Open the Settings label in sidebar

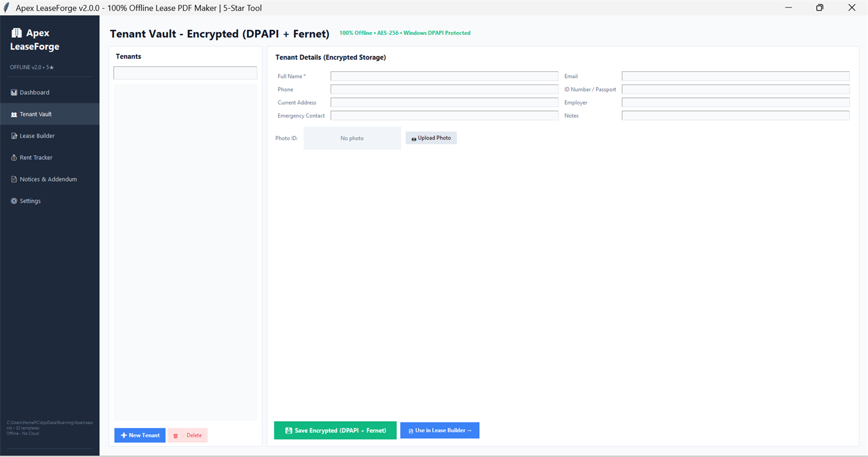(30, 201)
